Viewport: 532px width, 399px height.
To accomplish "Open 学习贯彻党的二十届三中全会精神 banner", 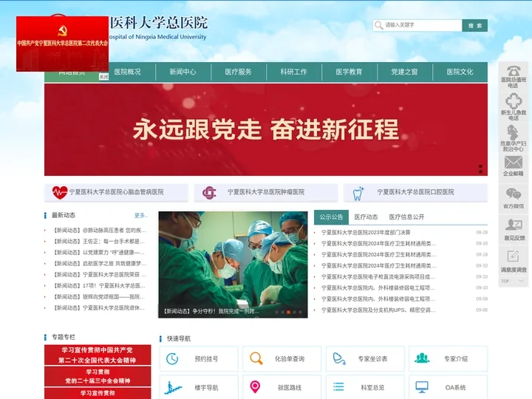I will [x=98, y=376].
